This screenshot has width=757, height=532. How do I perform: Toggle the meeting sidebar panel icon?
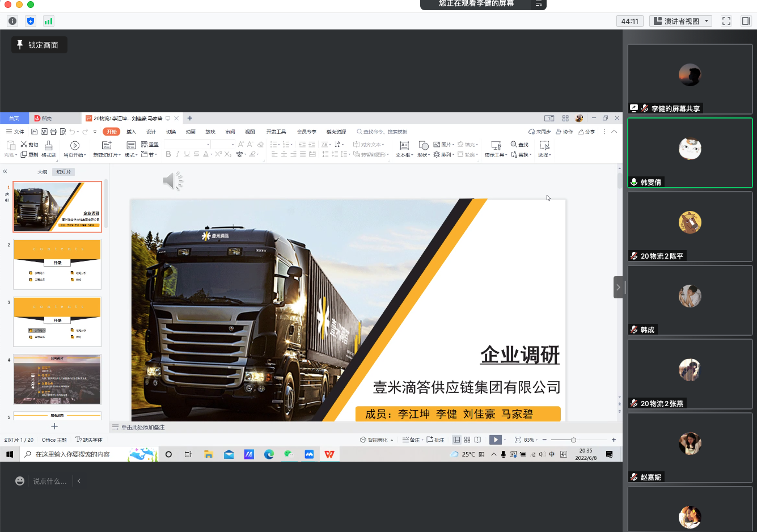pyautogui.click(x=746, y=21)
